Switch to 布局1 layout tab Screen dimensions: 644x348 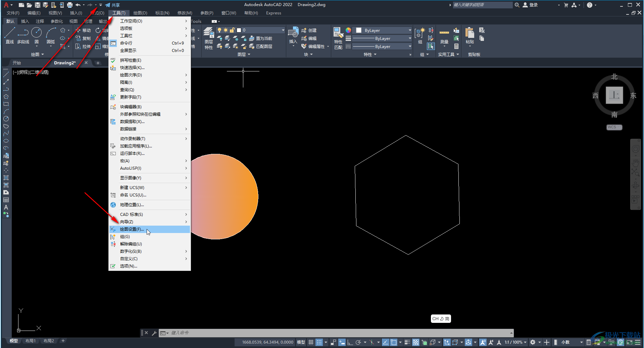coord(31,341)
